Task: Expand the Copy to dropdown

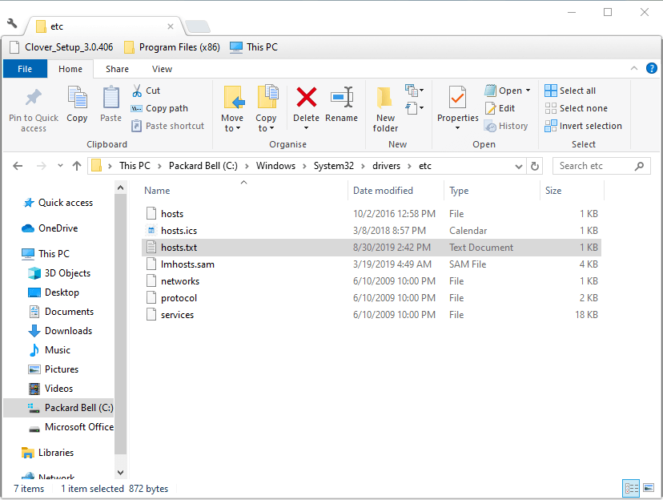Action: coord(267,128)
